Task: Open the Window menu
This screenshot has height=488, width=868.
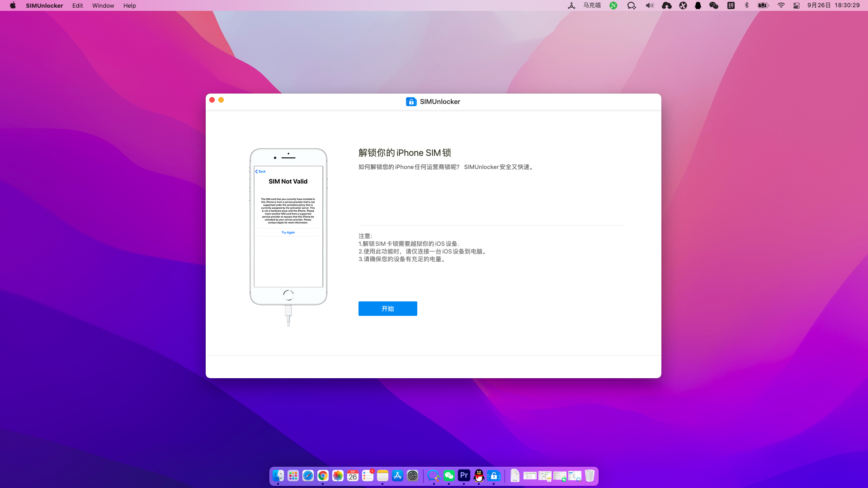Action: [103, 5]
